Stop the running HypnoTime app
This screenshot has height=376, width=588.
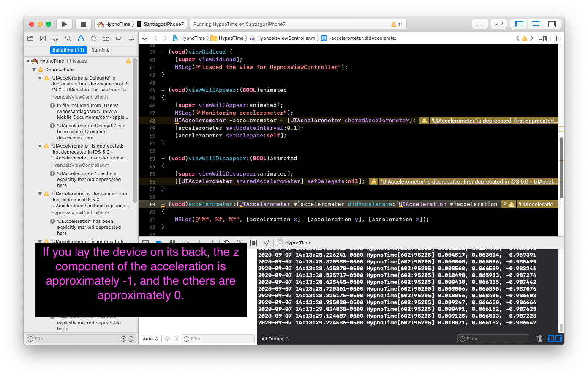click(x=84, y=24)
